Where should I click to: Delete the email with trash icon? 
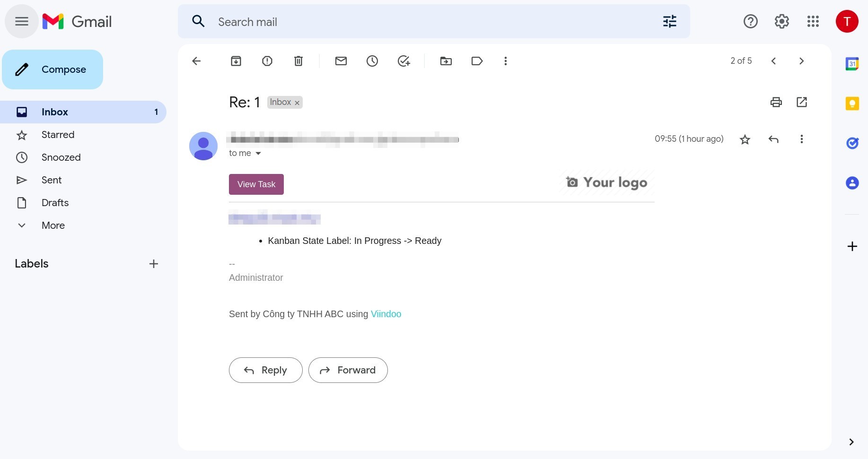point(298,61)
